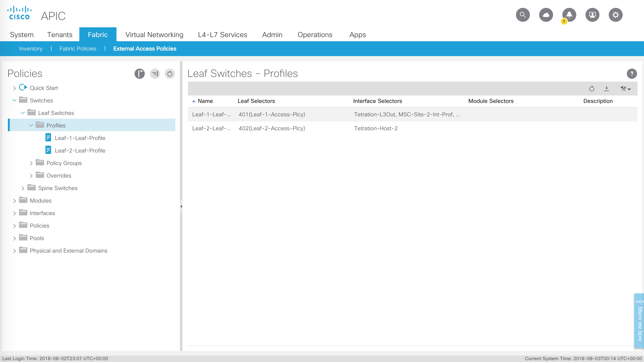Click the help question mark icon
This screenshot has width=644, height=362.
631,74
